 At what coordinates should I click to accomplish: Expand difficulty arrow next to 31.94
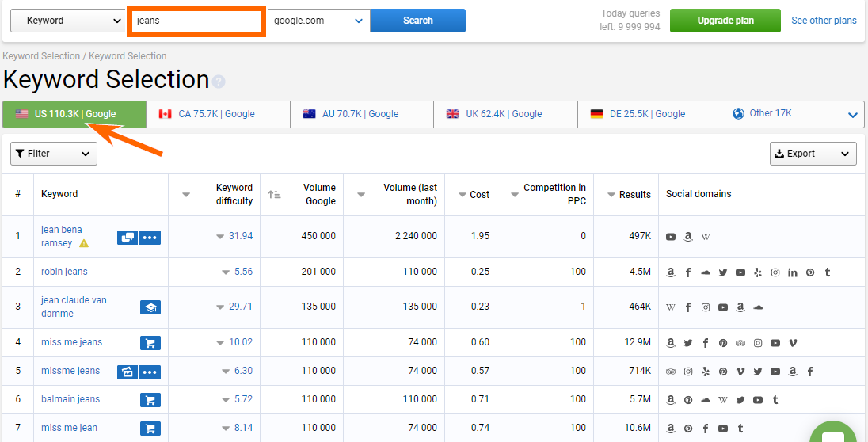coord(220,237)
